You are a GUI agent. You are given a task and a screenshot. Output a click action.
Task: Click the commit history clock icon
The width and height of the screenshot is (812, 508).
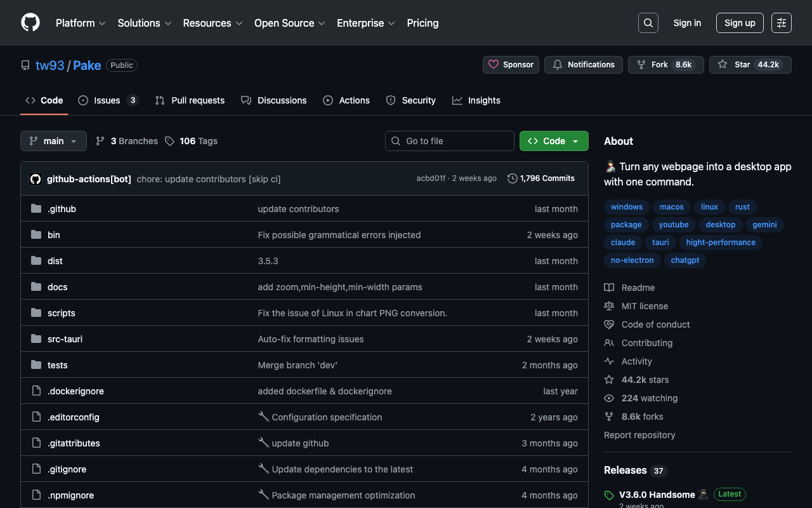pyautogui.click(x=513, y=178)
